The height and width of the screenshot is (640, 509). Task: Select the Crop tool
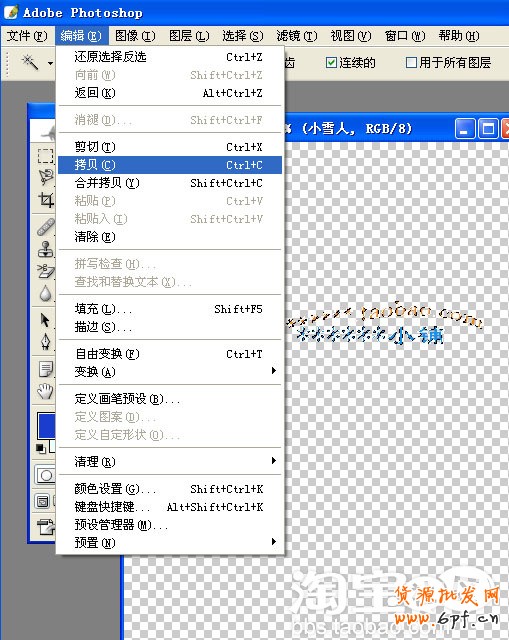(x=46, y=200)
